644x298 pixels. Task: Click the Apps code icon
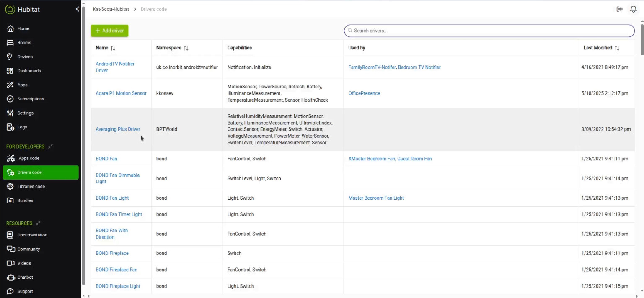[10, 158]
